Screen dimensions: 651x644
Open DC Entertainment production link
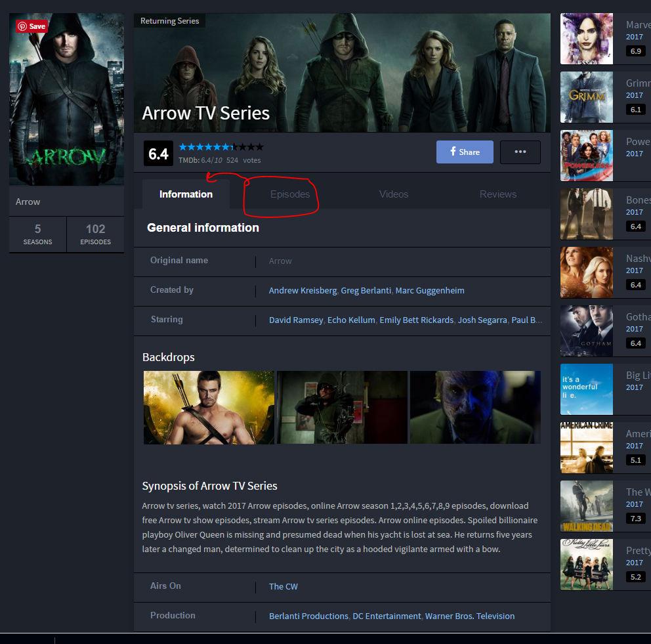coord(387,616)
